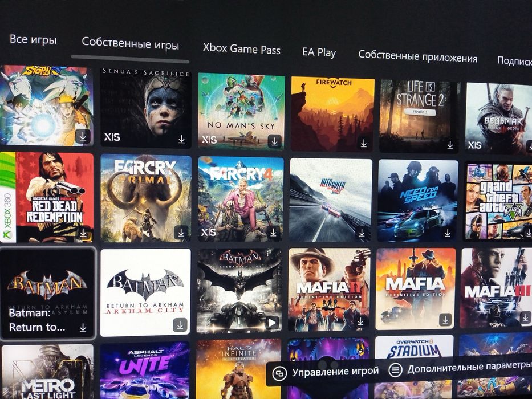Select Metro Last Light tile
The image size is (532, 399).
(47, 372)
